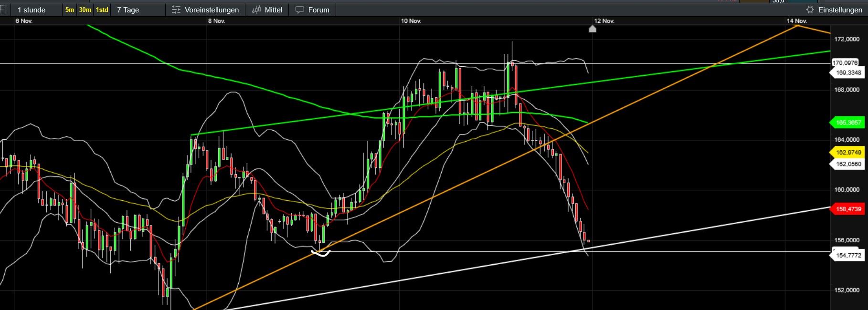Image resolution: width=868 pixels, height=310 pixels.
Task: Expand the Mittel price type selector
Action: tap(273, 10)
